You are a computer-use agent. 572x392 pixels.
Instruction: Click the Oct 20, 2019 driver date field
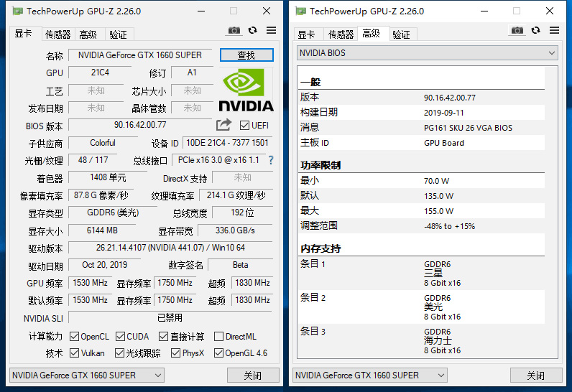tap(105, 265)
